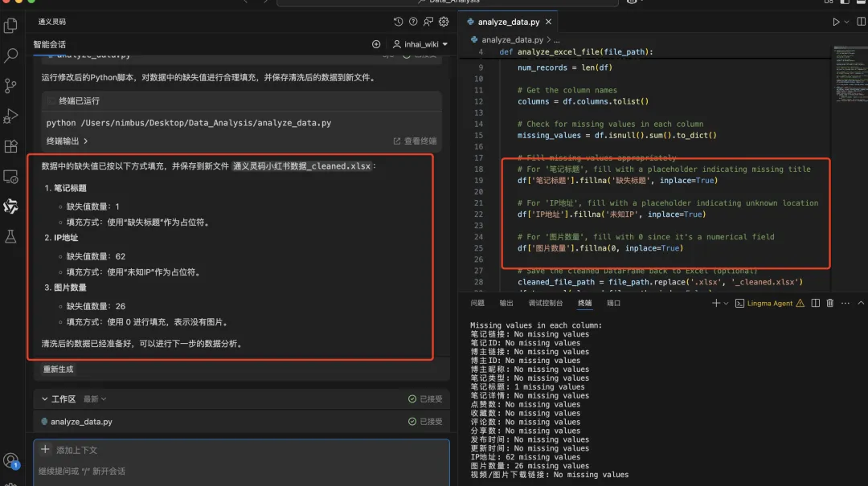Collapse the 工作区 section
This screenshot has width=868, height=486.
pos(45,399)
